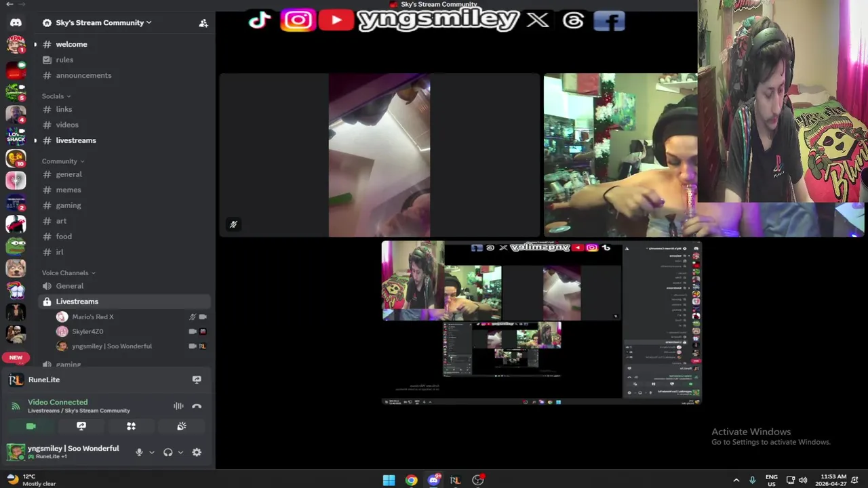Select the locked Livestreams voice channel

[x=125, y=302]
